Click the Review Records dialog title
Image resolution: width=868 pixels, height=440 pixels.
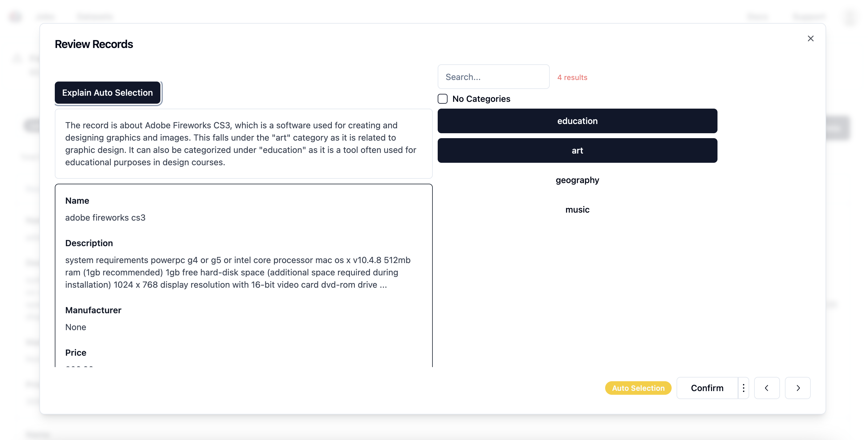[x=94, y=44]
